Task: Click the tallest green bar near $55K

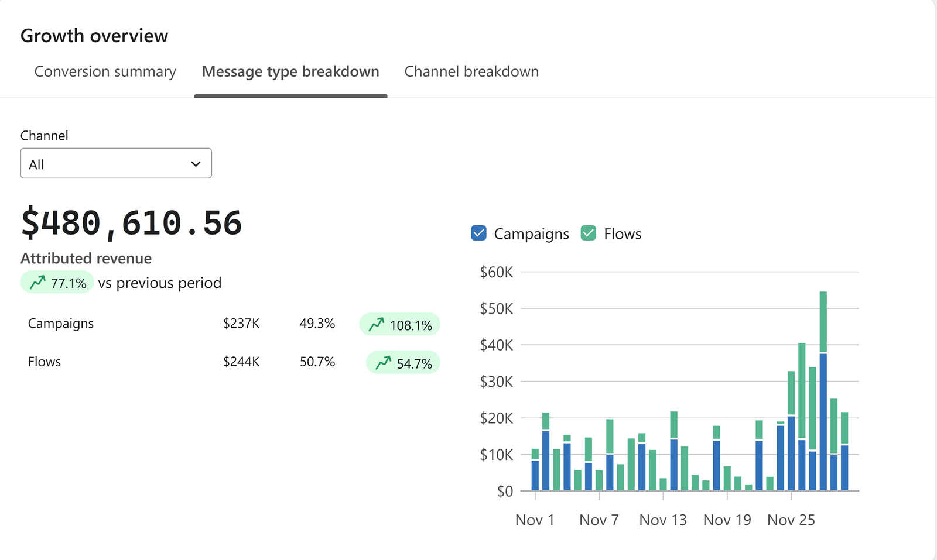Action: click(823, 321)
